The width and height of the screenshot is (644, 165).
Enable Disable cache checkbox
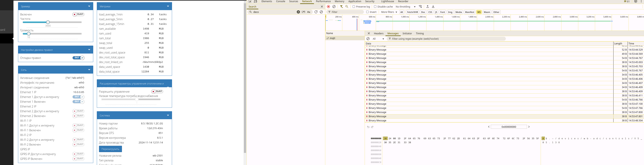click(x=375, y=7)
